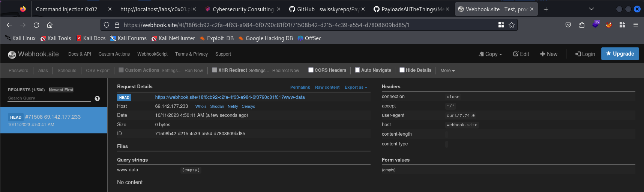Click the Login button
This screenshot has width=644, height=192.
coord(585,54)
